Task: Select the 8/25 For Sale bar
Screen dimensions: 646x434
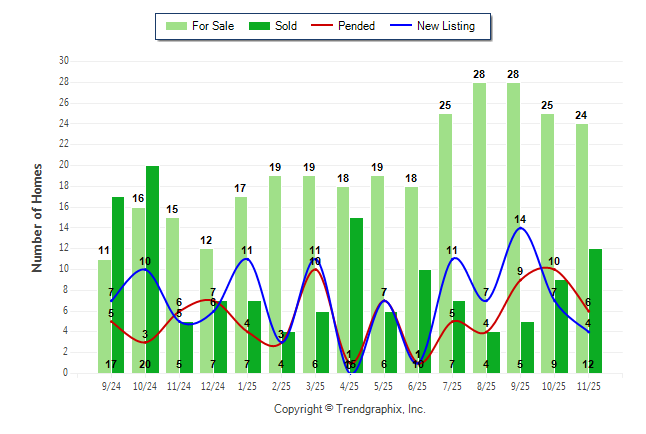Action: (480, 228)
